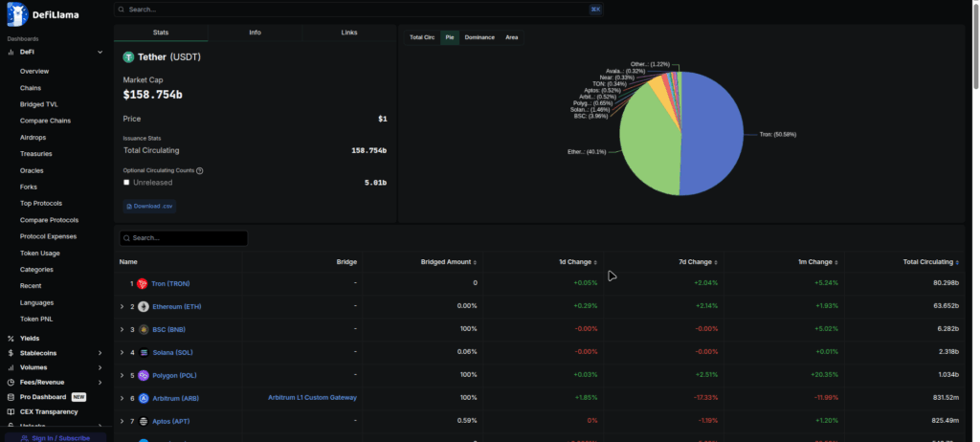Click the keyboard shortcut badge in search bar
Viewport: 980px width, 442px height.
(x=595, y=10)
